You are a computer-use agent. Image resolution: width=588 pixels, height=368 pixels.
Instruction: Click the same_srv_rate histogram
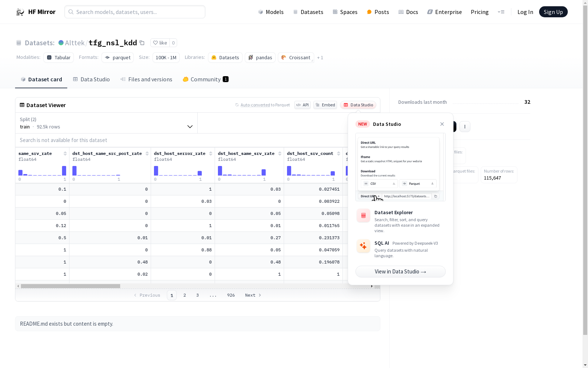[42, 171]
